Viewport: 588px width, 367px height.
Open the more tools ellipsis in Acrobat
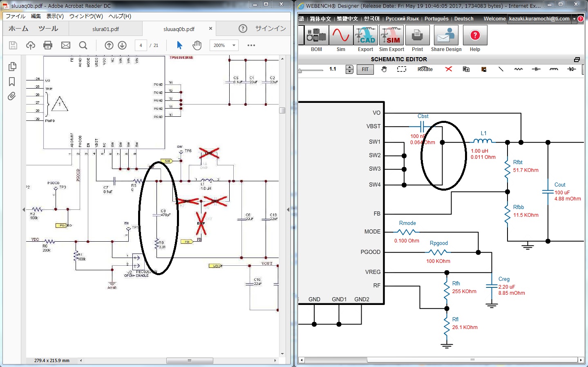251,45
